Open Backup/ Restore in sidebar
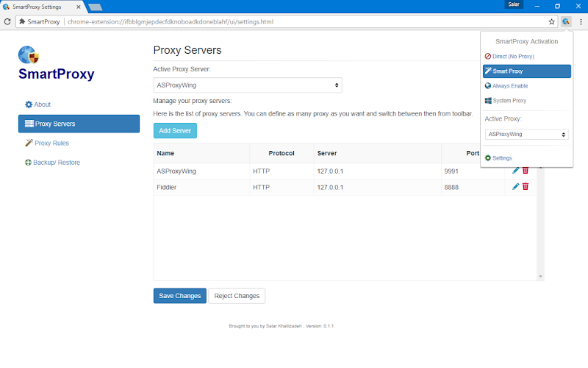Image resolution: width=588 pixels, height=368 pixels. click(52, 163)
